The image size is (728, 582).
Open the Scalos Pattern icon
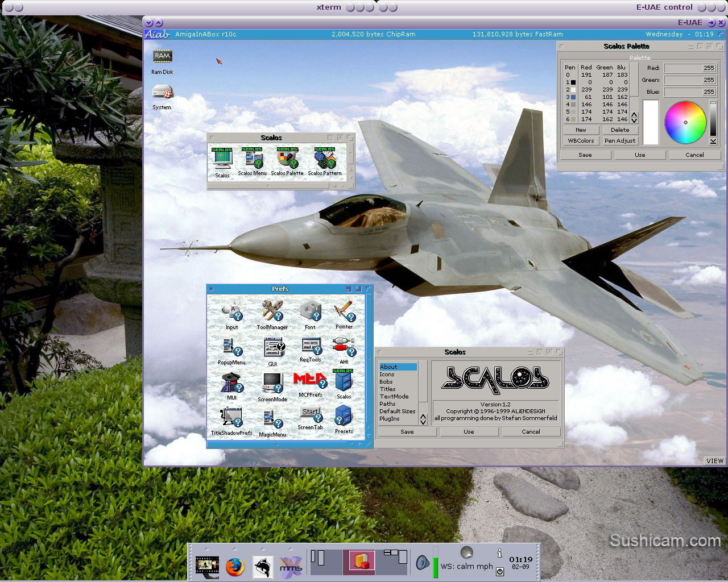click(x=325, y=158)
